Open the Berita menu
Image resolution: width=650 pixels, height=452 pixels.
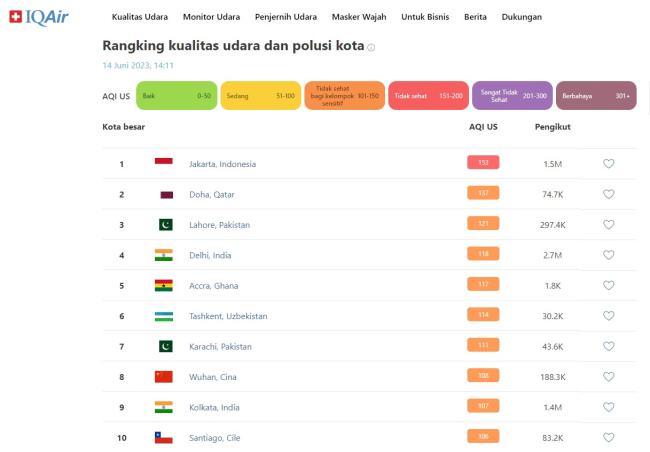pos(475,17)
